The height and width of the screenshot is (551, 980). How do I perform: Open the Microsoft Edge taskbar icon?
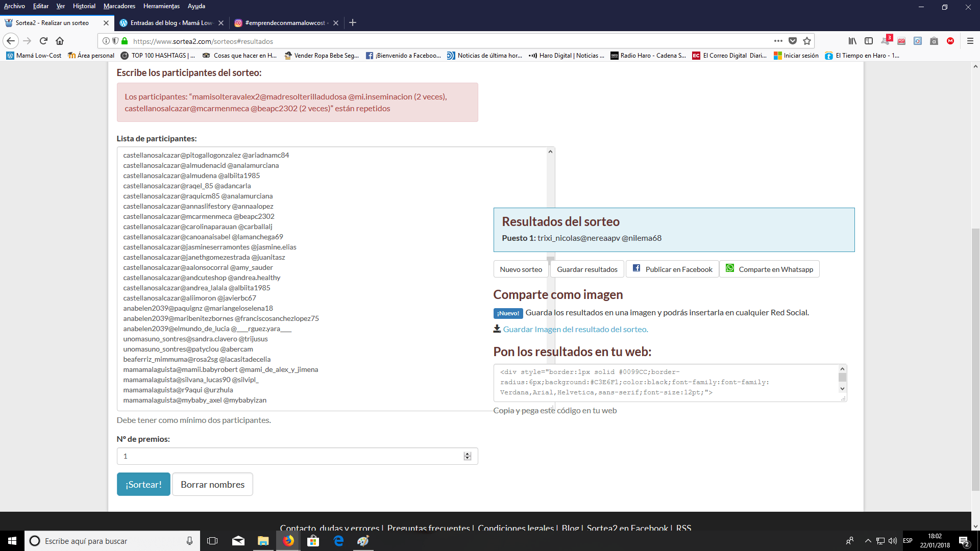pyautogui.click(x=338, y=541)
